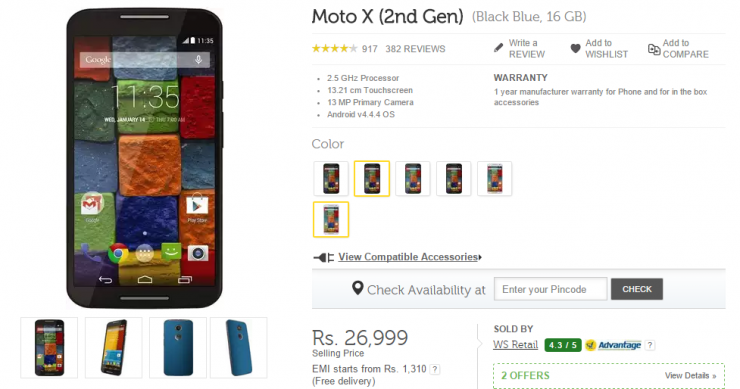
Task: Visit WS Retail seller page
Action: point(515,345)
